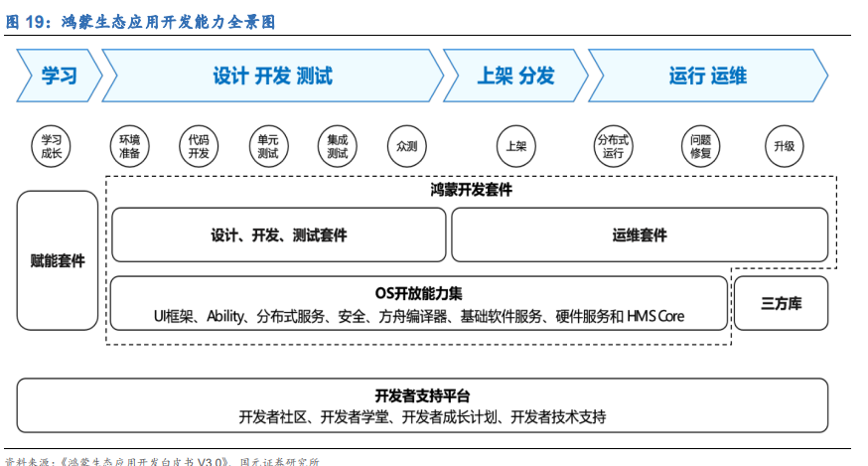Click the 问题修复 circle
The image size is (868, 466).
point(700,146)
